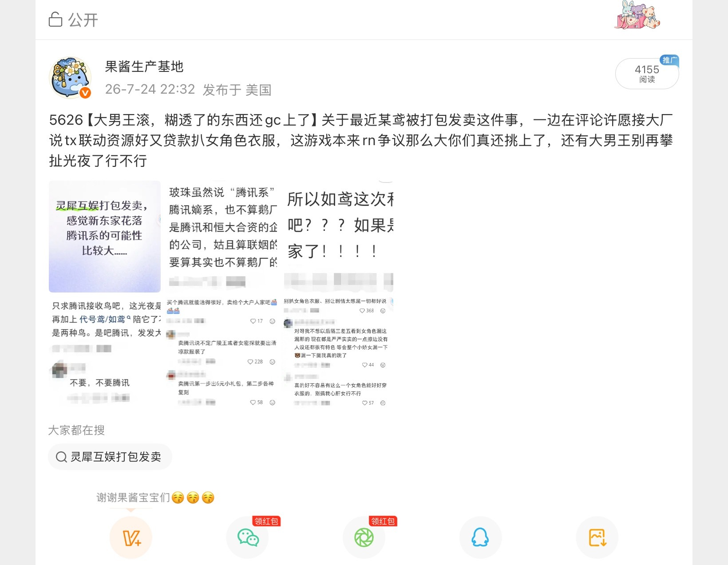Tap the orange verified V badge
This screenshot has height=565, width=728.
pyautogui.click(x=85, y=93)
